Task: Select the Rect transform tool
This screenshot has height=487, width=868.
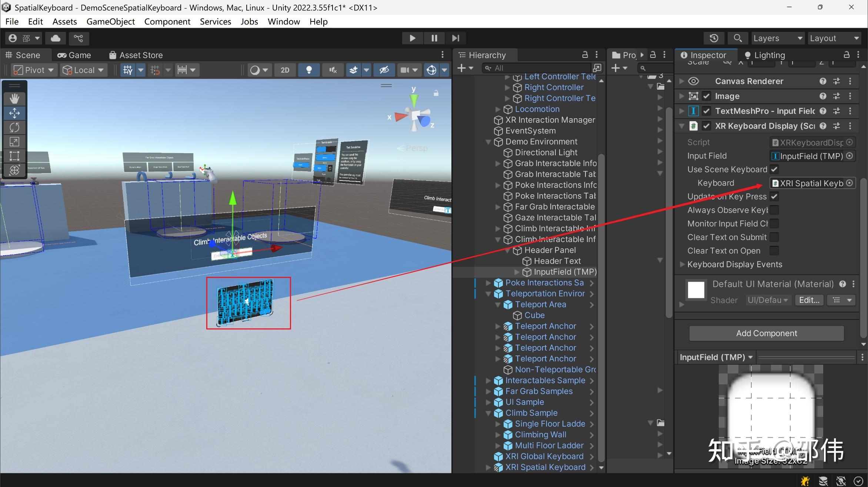Action: pos(14,156)
